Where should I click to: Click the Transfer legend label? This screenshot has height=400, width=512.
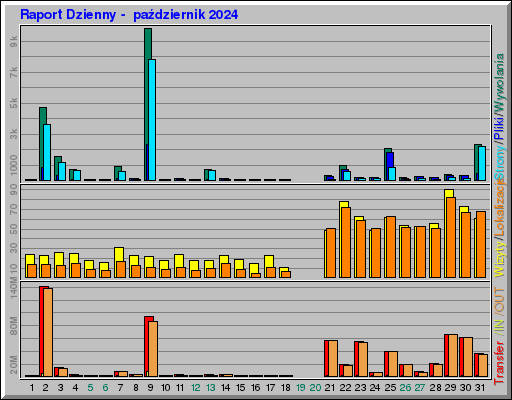click(499, 363)
